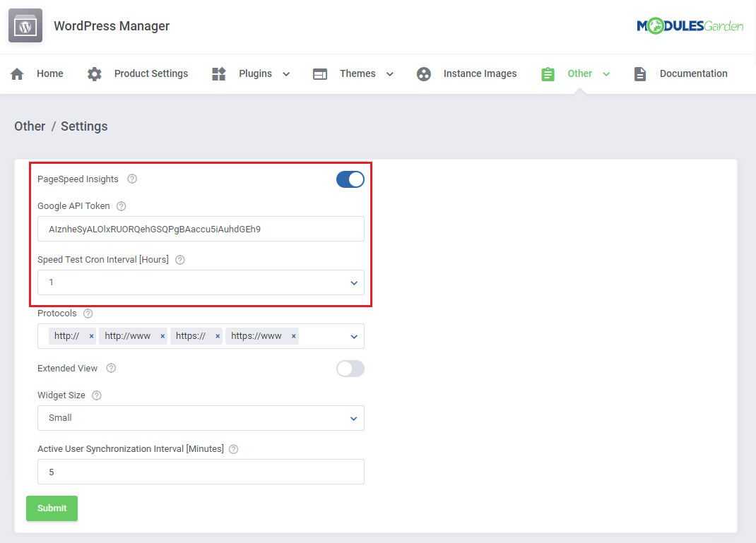Click the Themes window icon
The image size is (756, 543).
pos(319,73)
